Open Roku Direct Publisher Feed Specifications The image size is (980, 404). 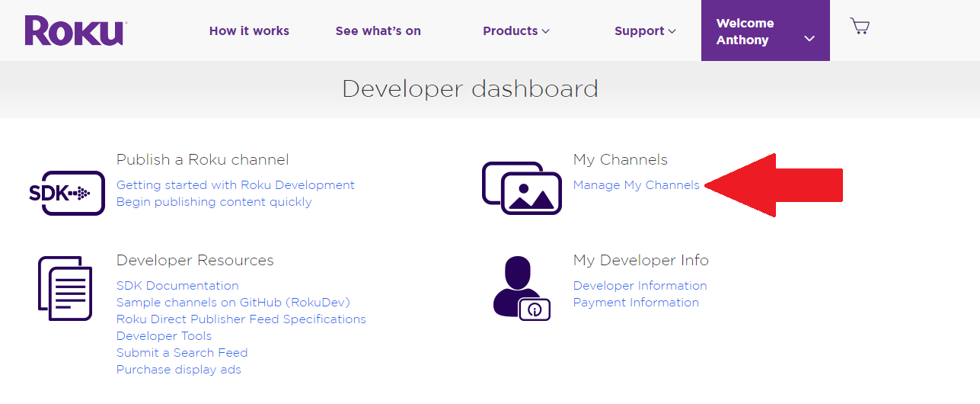pyautogui.click(x=241, y=319)
